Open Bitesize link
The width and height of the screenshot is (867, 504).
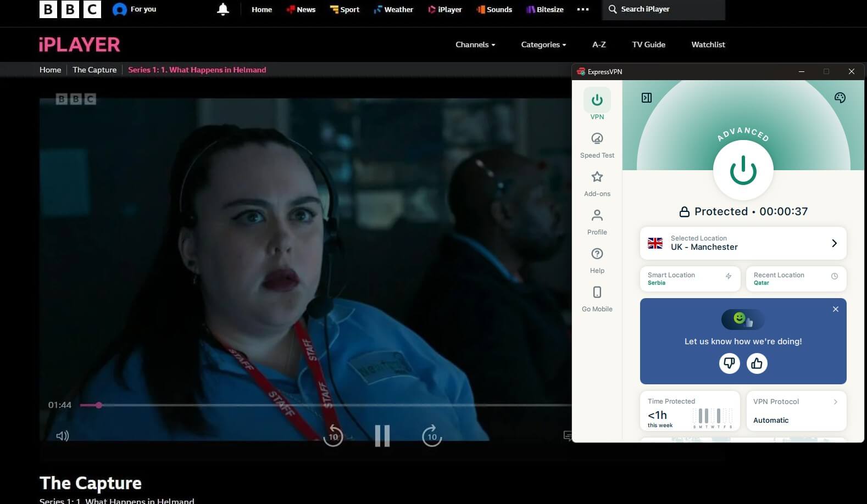545,9
